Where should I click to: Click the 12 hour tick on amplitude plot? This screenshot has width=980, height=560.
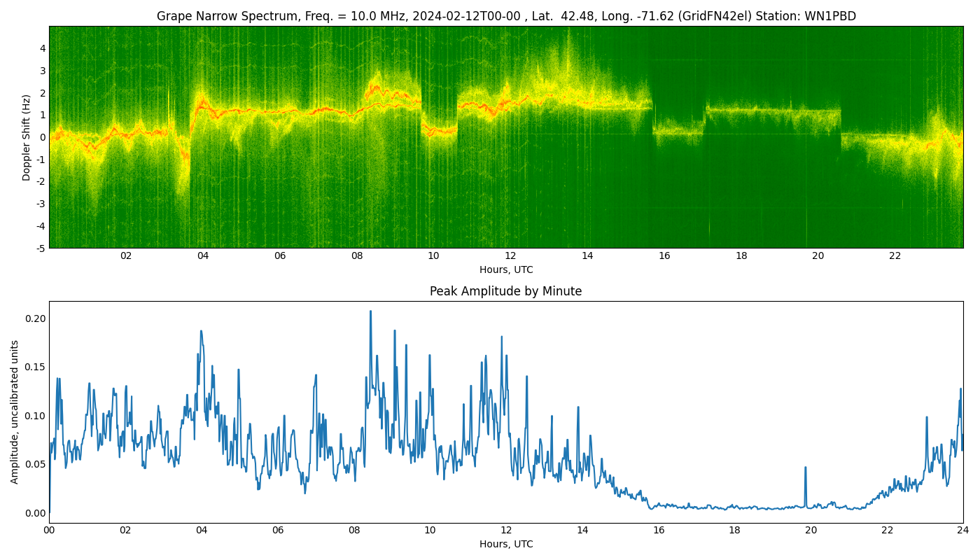[506, 530]
